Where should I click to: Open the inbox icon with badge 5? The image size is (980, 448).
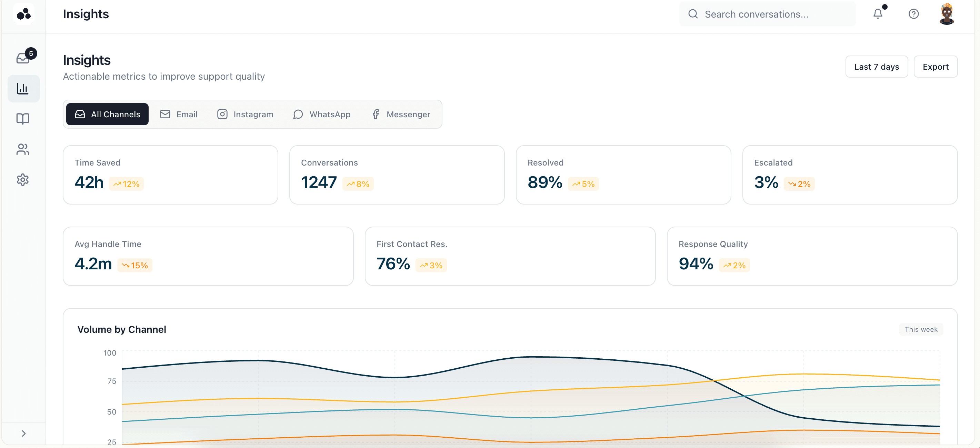coord(23,58)
